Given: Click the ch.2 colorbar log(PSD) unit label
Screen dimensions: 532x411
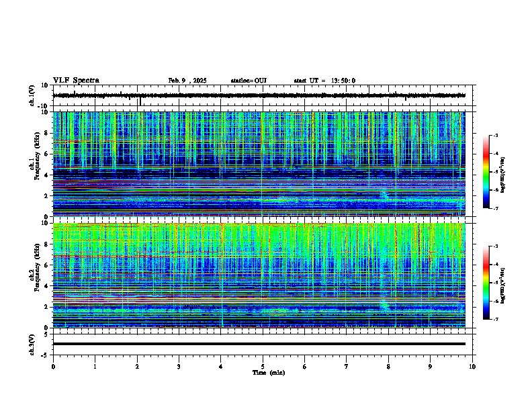Looking at the screenshot, I should pos(503,285).
